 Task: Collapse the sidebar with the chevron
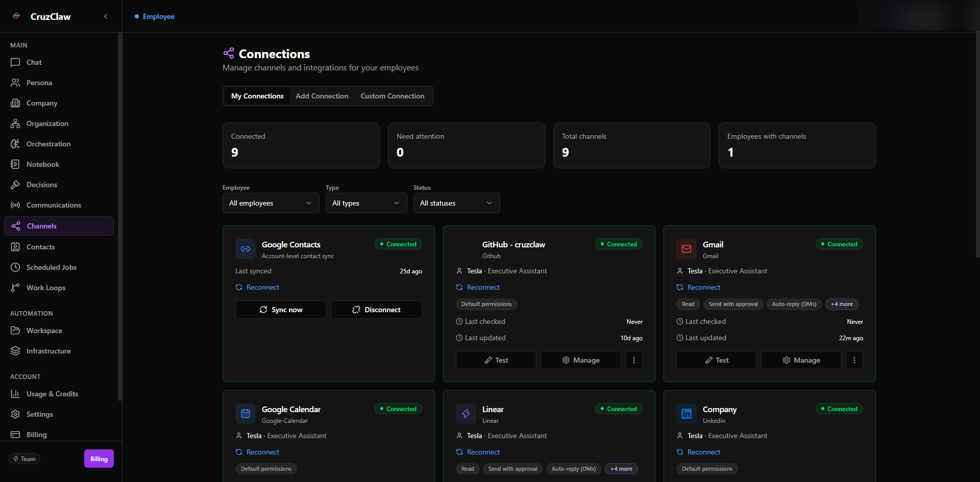coord(106,16)
